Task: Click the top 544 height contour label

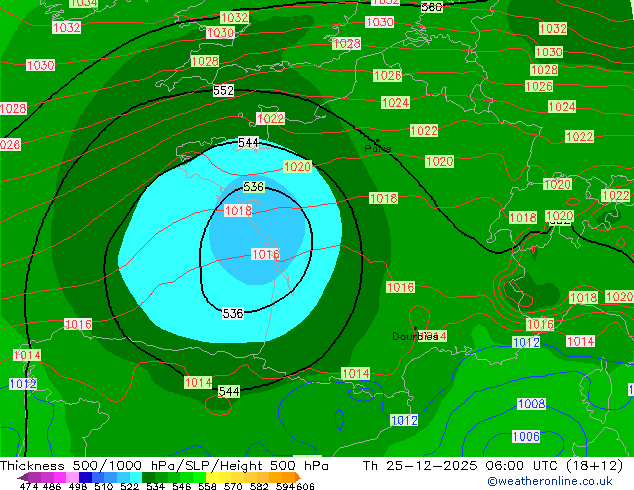Action: (249, 143)
